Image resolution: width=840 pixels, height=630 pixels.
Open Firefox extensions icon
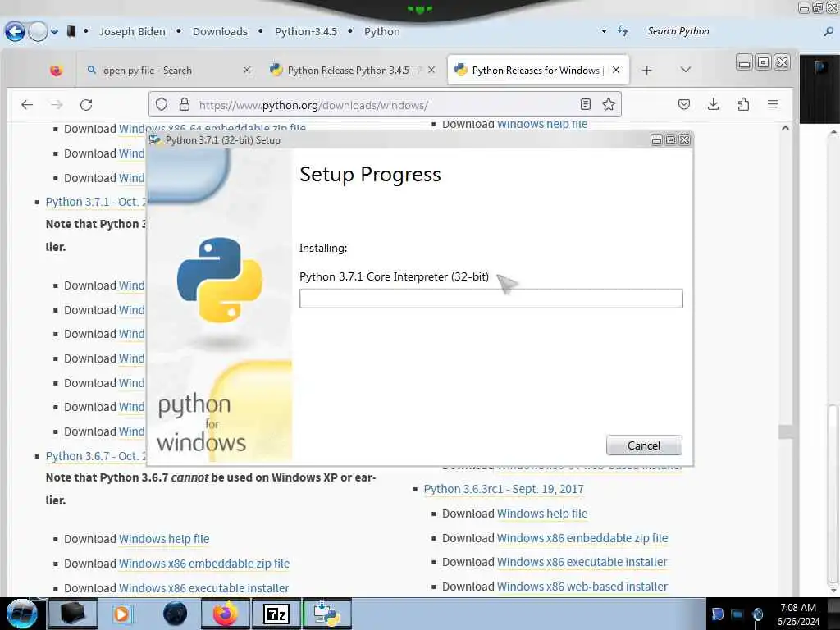click(743, 104)
